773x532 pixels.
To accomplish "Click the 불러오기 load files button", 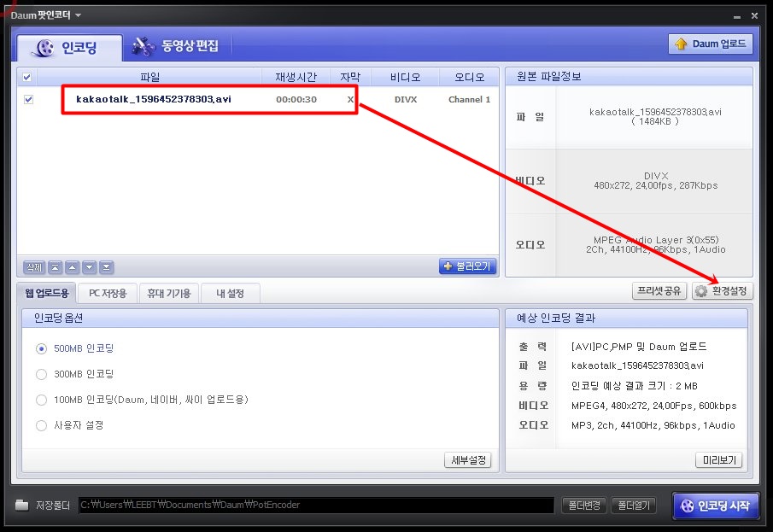I will pyautogui.click(x=467, y=266).
